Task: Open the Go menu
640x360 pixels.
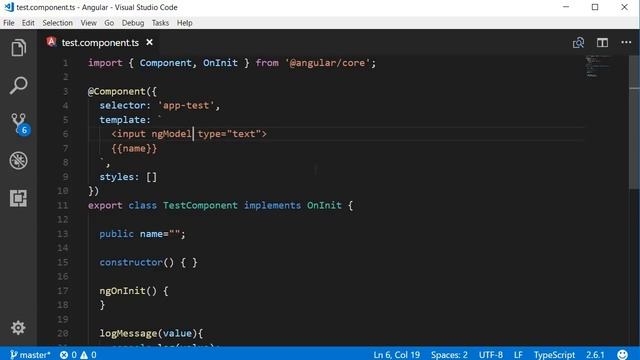Action: click(109, 23)
